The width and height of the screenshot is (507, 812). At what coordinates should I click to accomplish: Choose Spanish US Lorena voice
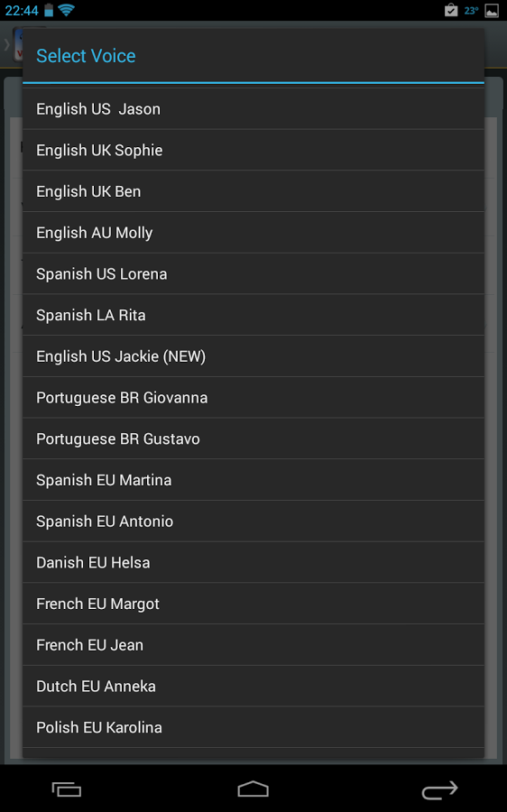click(253, 274)
